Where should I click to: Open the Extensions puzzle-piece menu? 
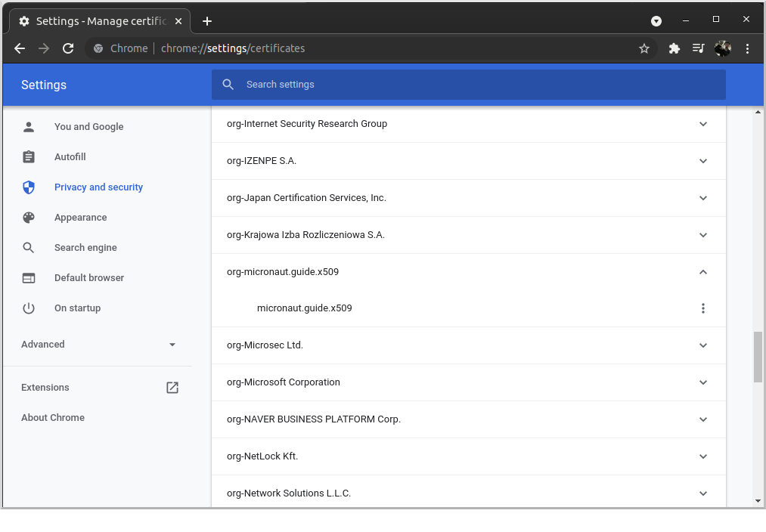[675, 48]
